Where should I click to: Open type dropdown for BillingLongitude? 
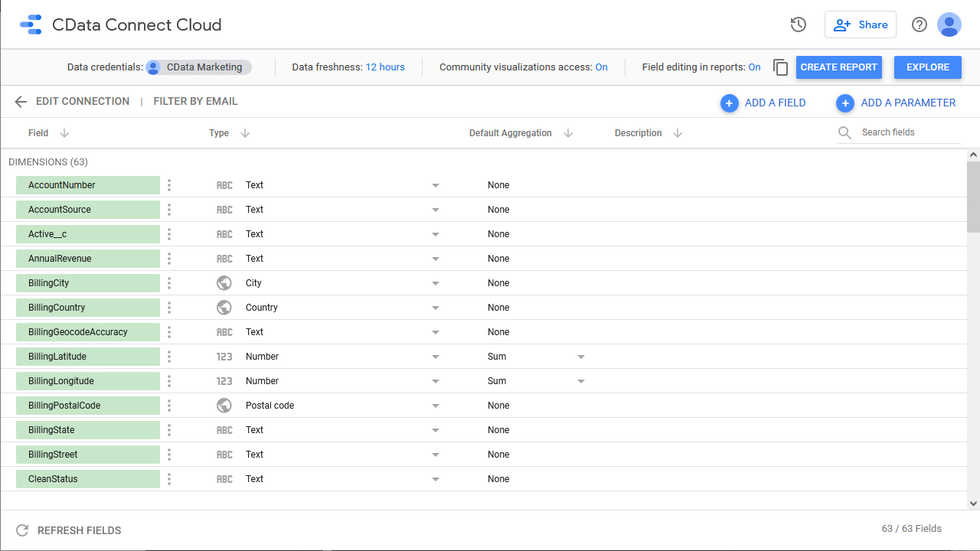(x=436, y=381)
